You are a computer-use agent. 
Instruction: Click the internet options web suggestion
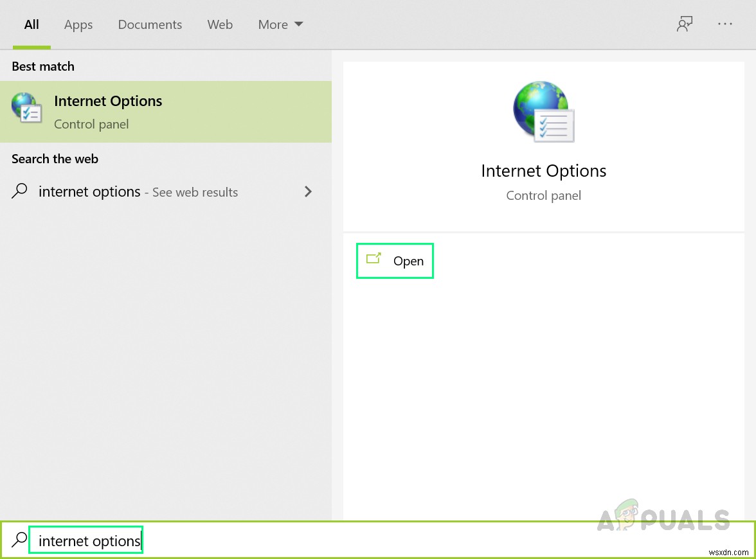89,191
